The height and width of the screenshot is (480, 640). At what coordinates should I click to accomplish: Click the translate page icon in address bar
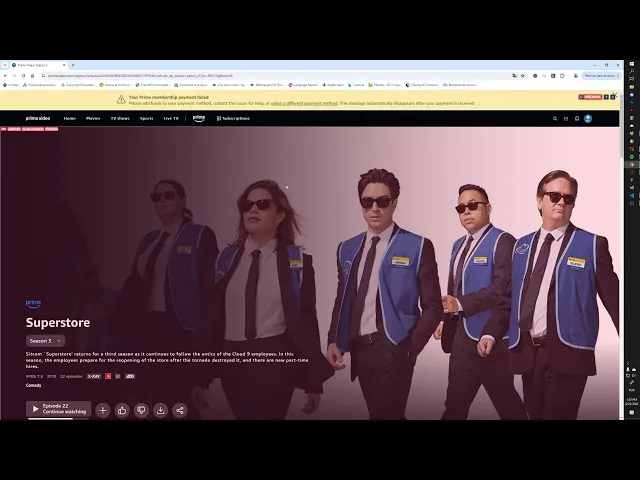514,76
